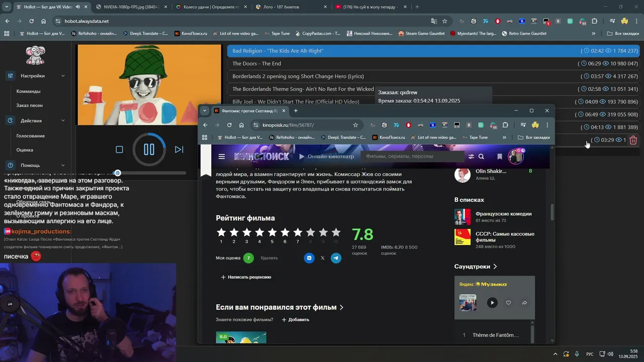Click the Kinopoisk page vertical scrollbar
The width and height of the screenshot is (644, 362).
(552, 212)
